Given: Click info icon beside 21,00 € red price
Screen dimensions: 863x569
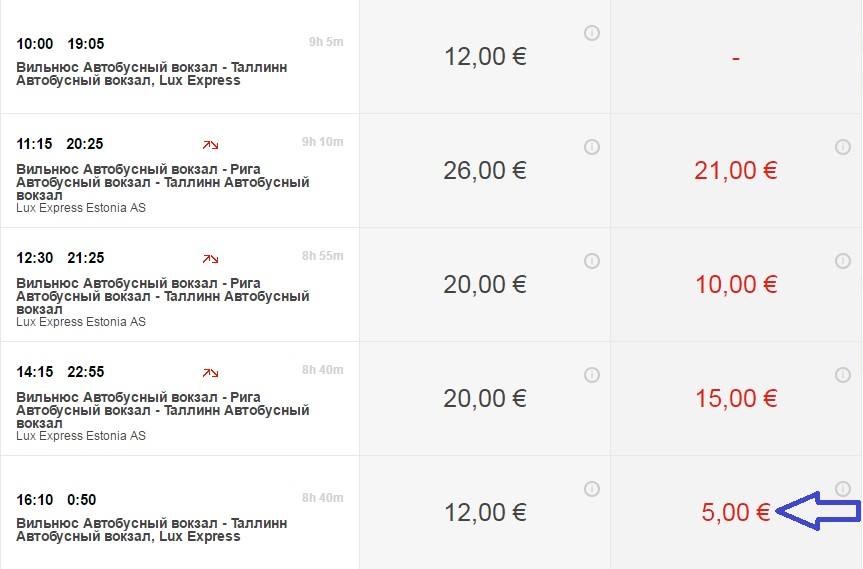Looking at the screenshot, I should [843, 147].
